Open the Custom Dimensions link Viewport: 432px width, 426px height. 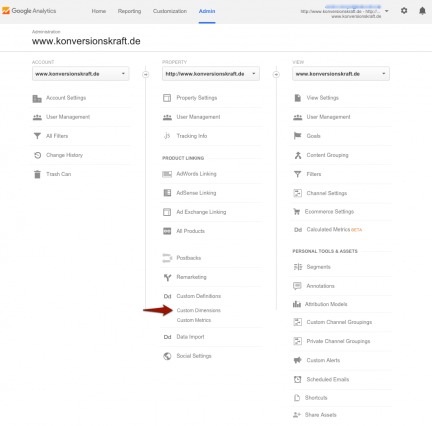pos(199,310)
